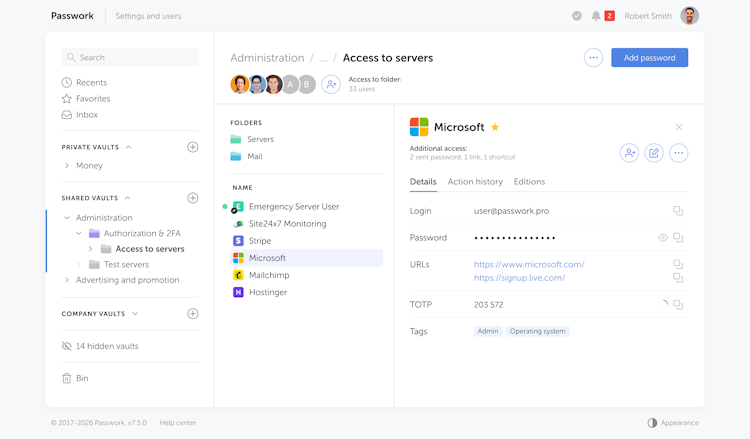This screenshot has width=750, height=439.
Task: Toggle the Microsoft favorite star
Action: pyautogui.click(x=495, y=127)
